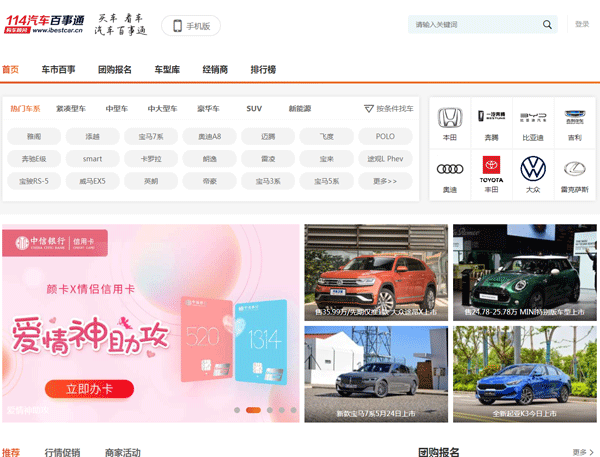
Task: Open the 排行榜 nav item
Action: pos(263,69)
